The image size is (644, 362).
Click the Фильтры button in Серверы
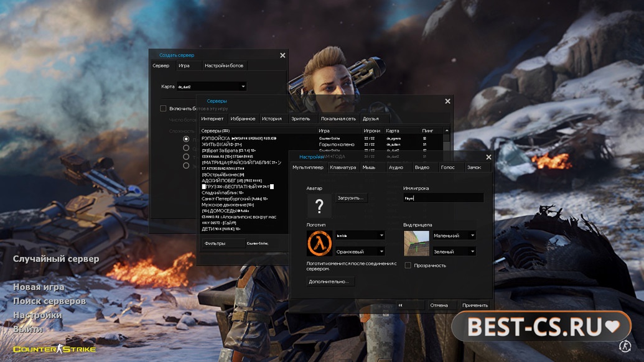(x=223, y=243)
